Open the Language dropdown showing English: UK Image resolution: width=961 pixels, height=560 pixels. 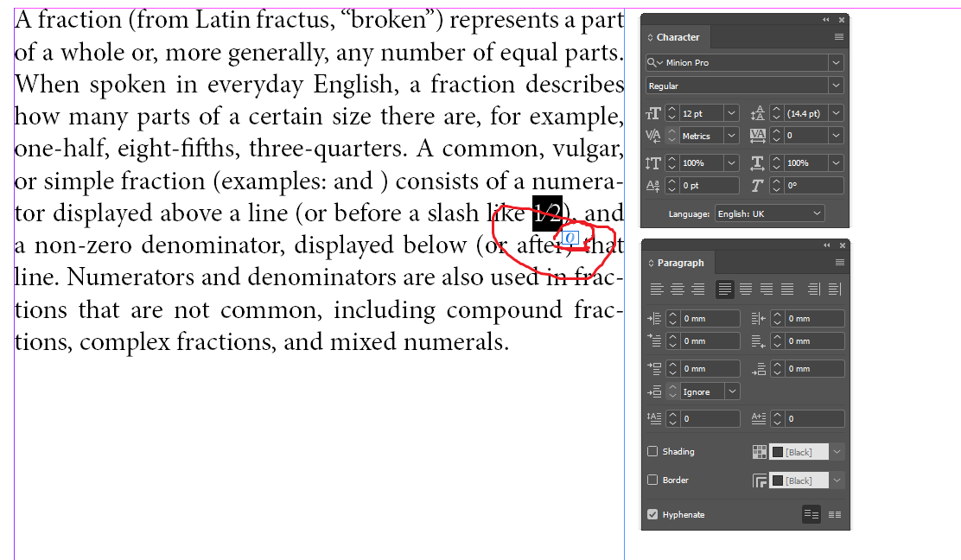(769, 213)
